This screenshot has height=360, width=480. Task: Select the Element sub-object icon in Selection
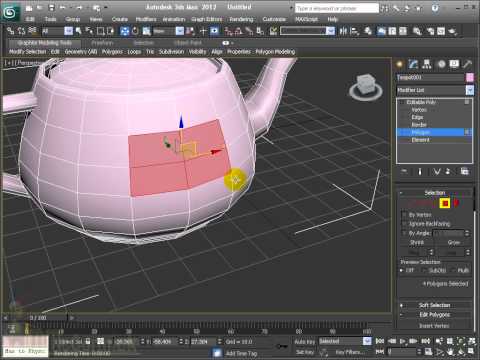pyautogui.click(x=456, y=203)
